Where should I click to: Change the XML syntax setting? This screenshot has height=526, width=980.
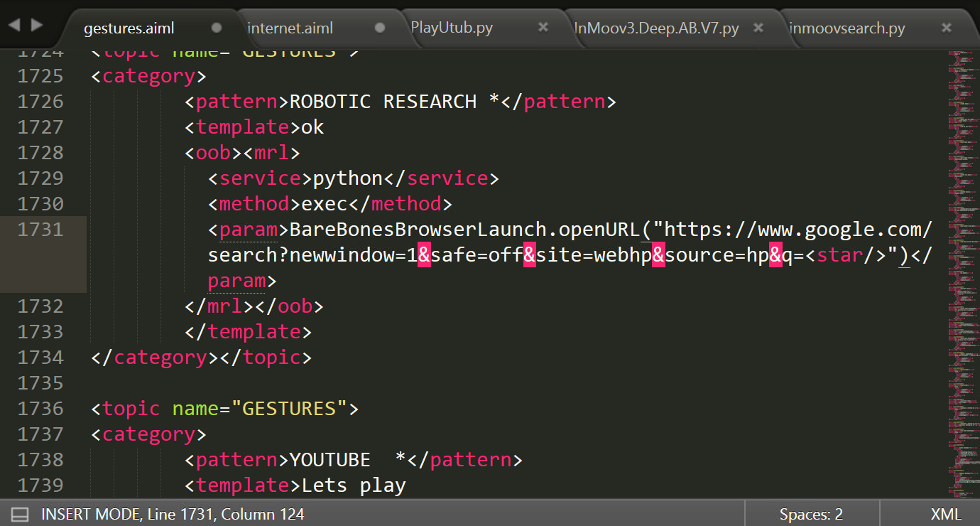946,514
